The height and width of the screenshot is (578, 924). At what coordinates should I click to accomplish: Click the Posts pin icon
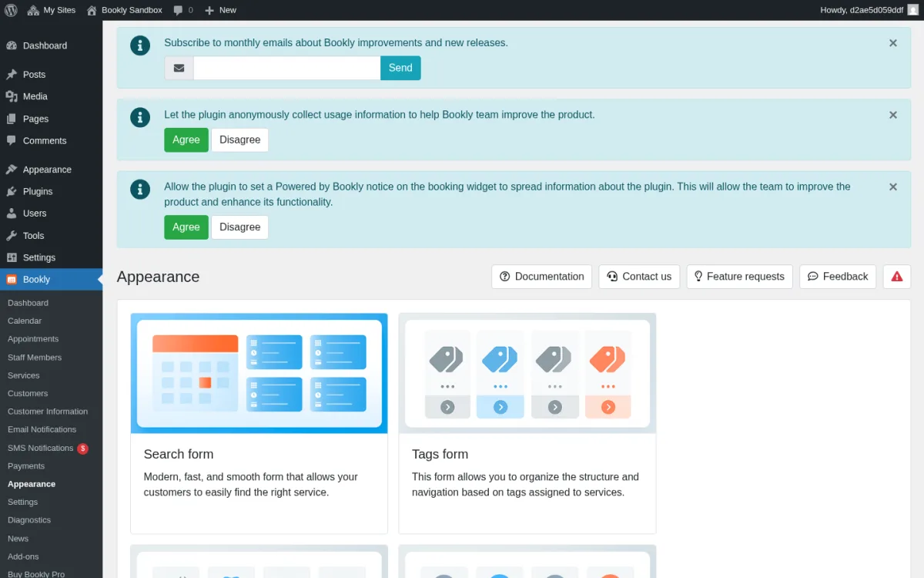tap(12, 75)
